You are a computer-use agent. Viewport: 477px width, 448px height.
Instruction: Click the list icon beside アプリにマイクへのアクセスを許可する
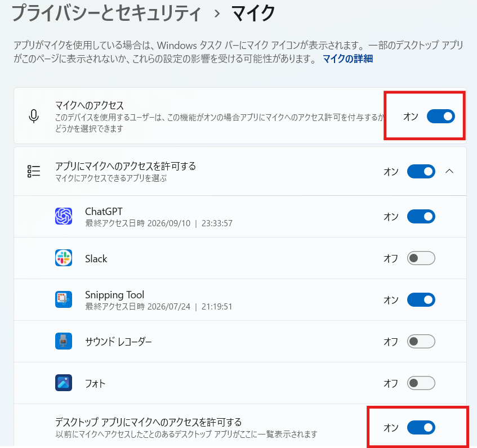(x=34, y=171)
